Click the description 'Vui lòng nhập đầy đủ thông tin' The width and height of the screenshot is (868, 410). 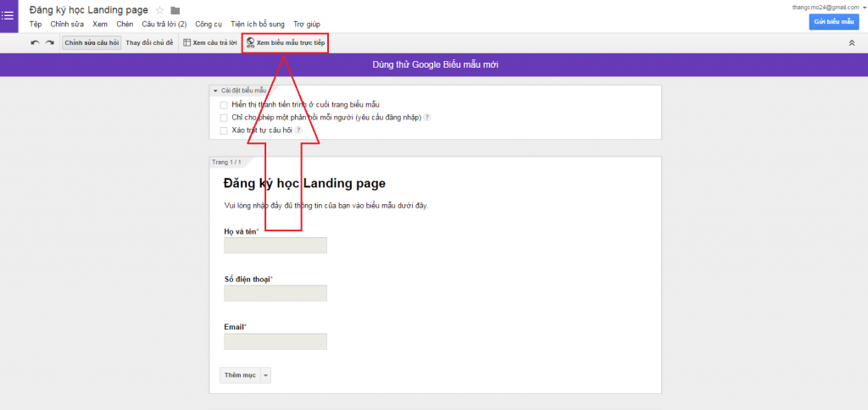[x=326, y=205]
